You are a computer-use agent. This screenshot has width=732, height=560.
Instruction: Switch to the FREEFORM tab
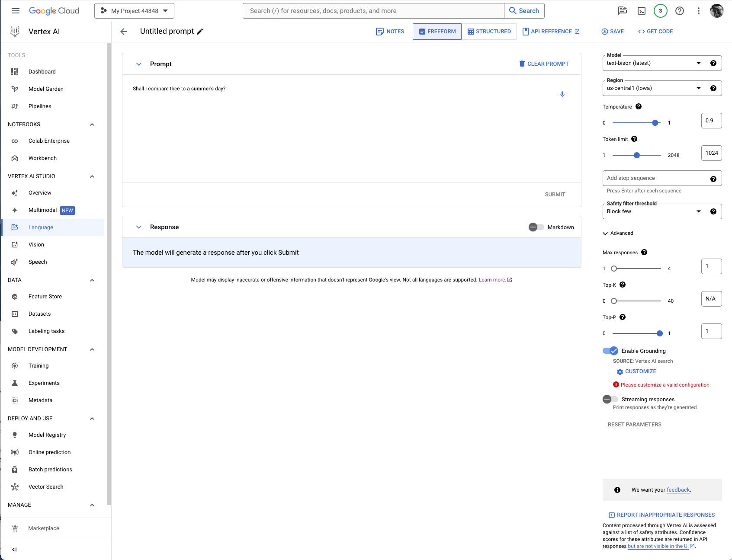(x=437, y=32)
